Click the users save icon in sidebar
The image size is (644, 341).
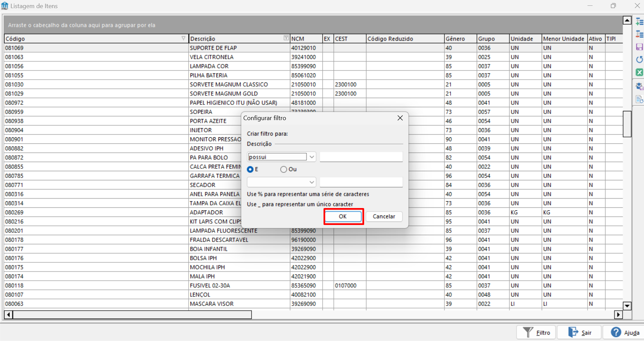[639, 87]
